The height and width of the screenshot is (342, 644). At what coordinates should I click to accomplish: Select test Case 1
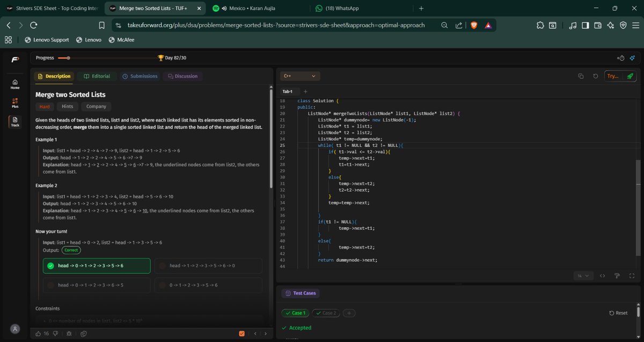(295, 313)
